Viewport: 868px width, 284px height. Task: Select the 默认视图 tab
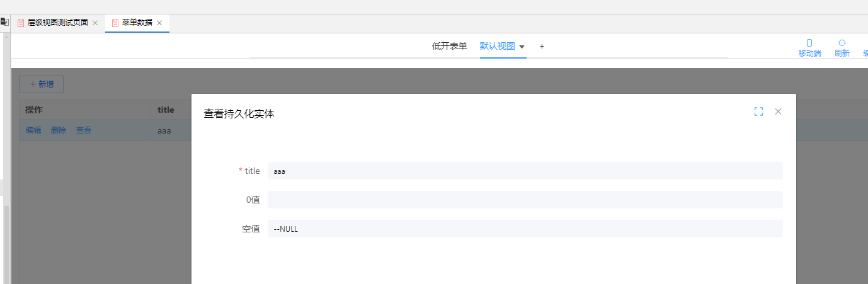[x=497, y=46]
